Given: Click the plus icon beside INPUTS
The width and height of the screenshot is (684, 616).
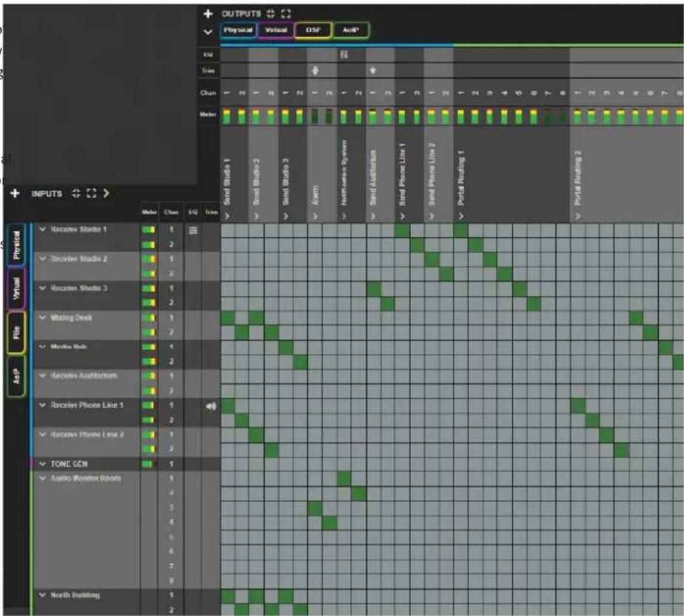Looking at the screenshot, I should click(x=15, y=193).
